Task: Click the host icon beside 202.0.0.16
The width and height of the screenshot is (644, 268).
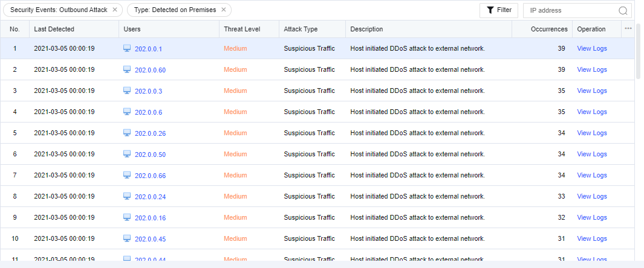Action: (127, 217)
